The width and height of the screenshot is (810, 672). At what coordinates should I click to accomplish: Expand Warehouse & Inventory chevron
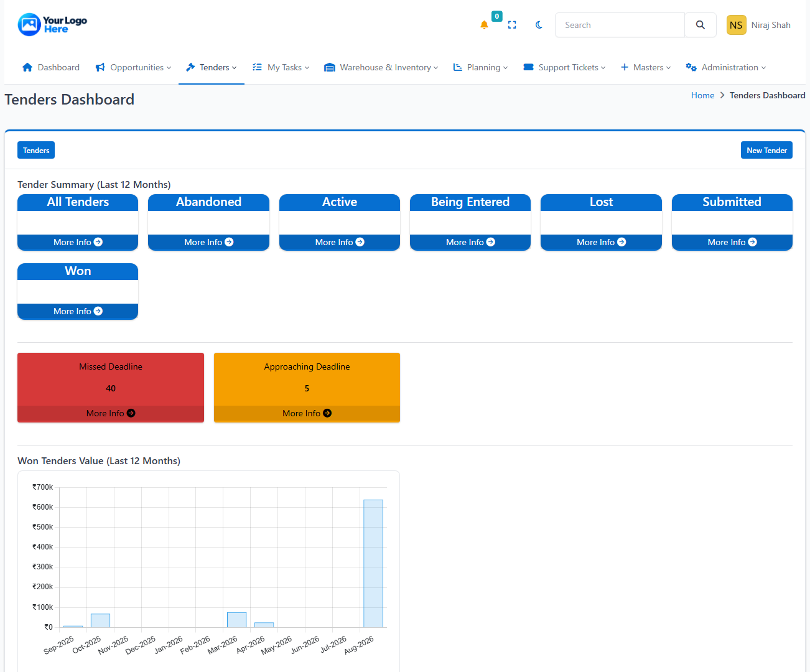[x=436, y=68]
